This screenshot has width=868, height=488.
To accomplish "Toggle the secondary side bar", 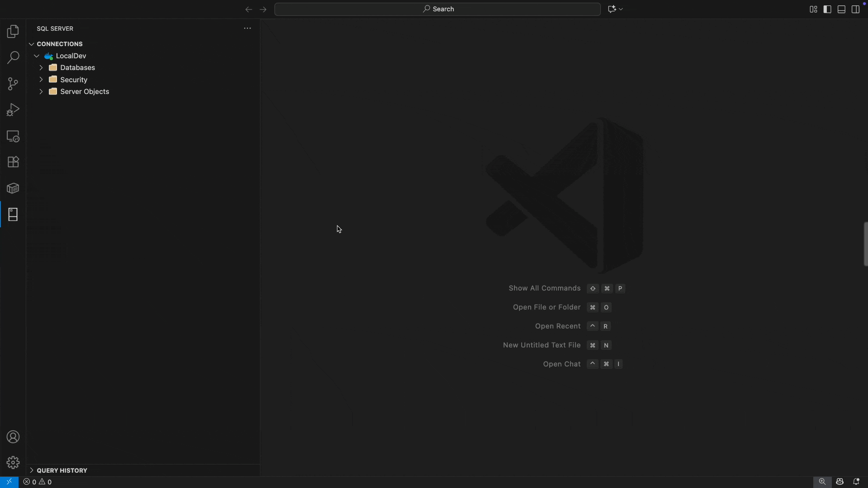I will click(855, 9).
